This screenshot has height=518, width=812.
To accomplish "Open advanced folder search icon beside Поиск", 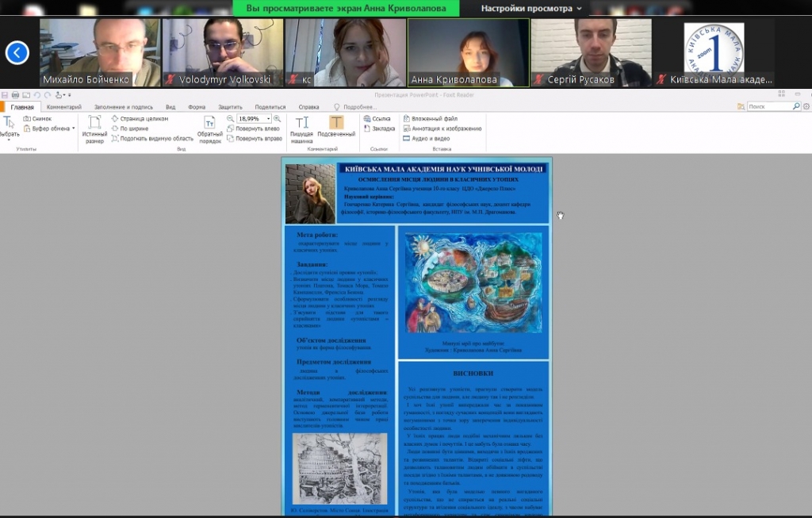I will [x=741, y=106].
